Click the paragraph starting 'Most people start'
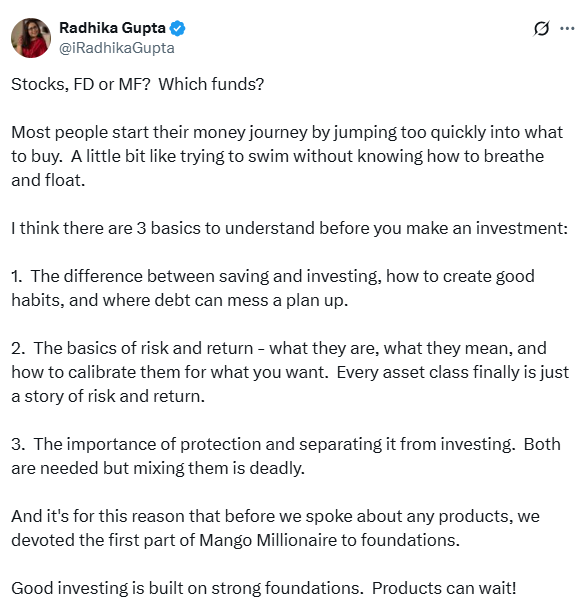This screenshot has height=604, width=577. (287, 156)
